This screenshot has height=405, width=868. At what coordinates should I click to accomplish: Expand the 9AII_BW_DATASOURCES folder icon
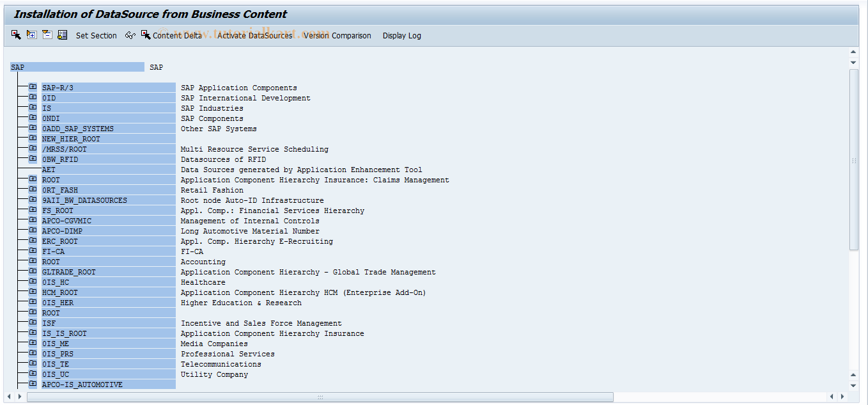click(x=33, y=200)
